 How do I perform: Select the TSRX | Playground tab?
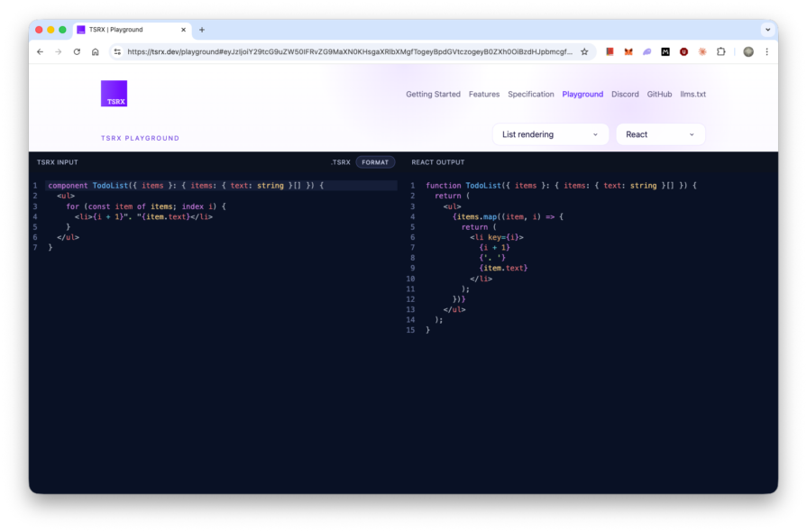pyautogui.click(x=133, y=30)
